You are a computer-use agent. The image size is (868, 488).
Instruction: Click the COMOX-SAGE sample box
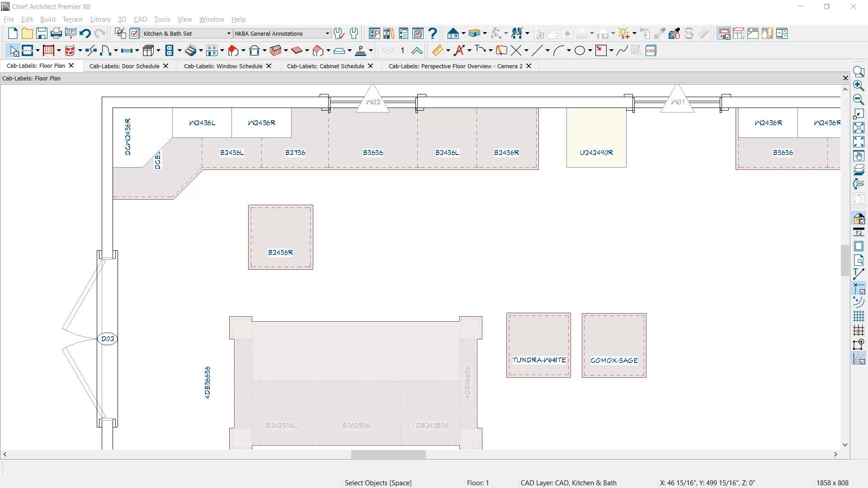(x=614, y=346)
